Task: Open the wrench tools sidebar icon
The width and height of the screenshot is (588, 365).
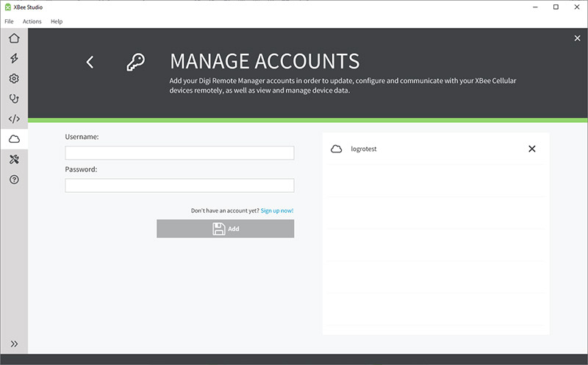Action: coord(14,159)
